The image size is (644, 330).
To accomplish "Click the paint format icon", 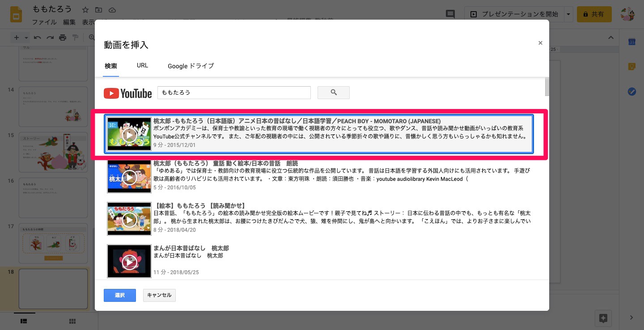I will 75,38.
